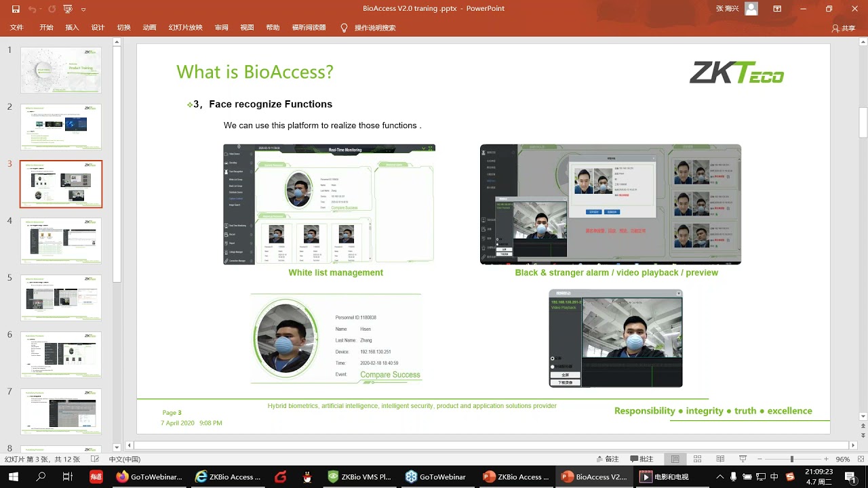Open Customize Quick Access Toolbar dropdown
Viewport: 868px width, 488px height.
(83, 9)
